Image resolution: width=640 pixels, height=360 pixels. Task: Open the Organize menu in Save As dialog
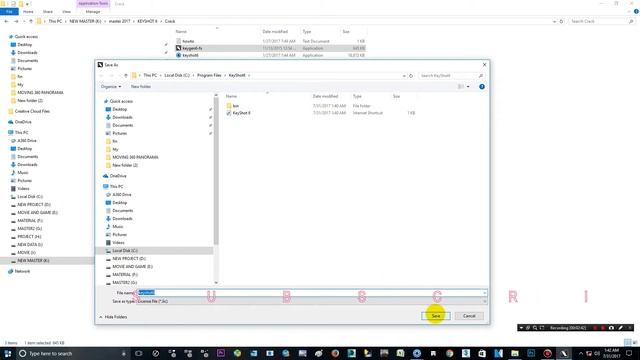pyautogui.click(x=111, y=87)
